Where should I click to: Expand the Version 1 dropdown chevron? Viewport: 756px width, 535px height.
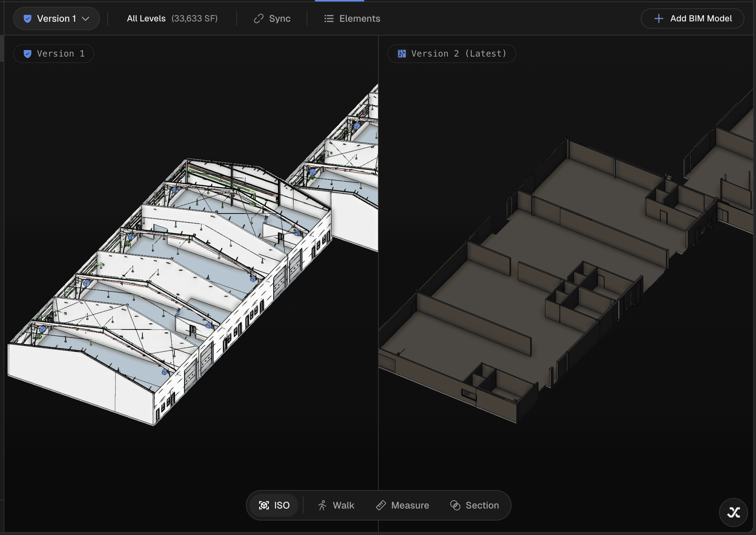click(86, 18)
